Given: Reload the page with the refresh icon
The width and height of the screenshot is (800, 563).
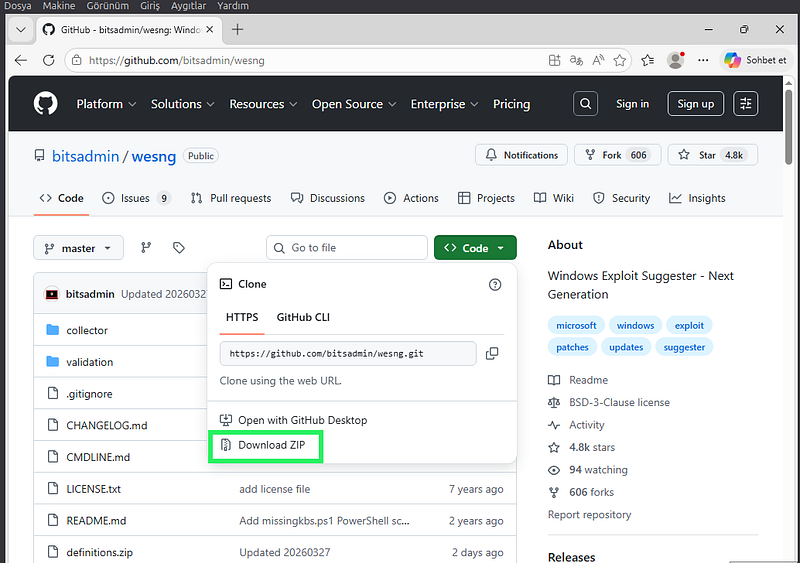Looking at the screenshot, I should [x=48, y=60].
